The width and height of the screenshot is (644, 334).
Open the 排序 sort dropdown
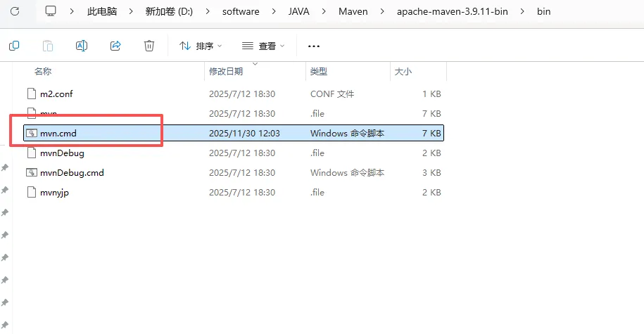click(201, 46)
